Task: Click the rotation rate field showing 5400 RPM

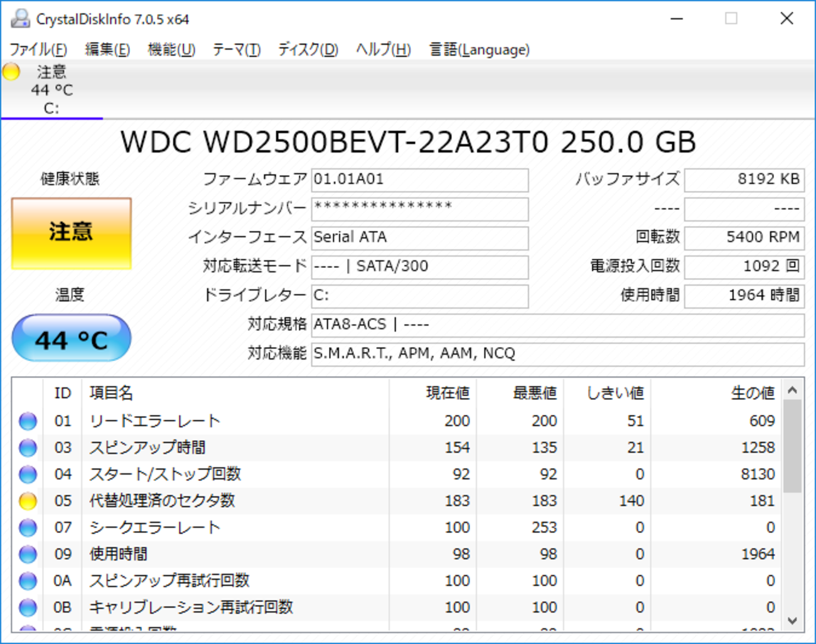Action: (744, 238)
